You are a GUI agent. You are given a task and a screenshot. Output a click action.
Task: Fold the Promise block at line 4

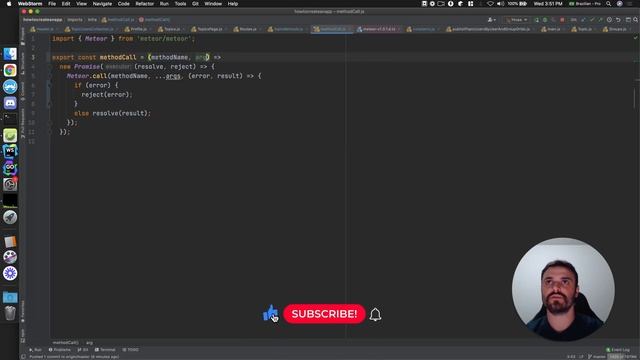(50, 67)
